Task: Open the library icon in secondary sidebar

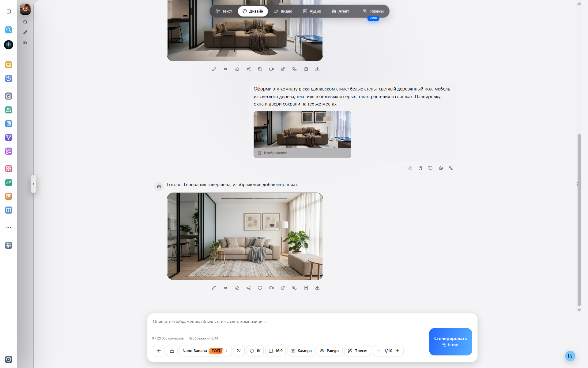Action: pyautogui.click(x=25, y=43)
